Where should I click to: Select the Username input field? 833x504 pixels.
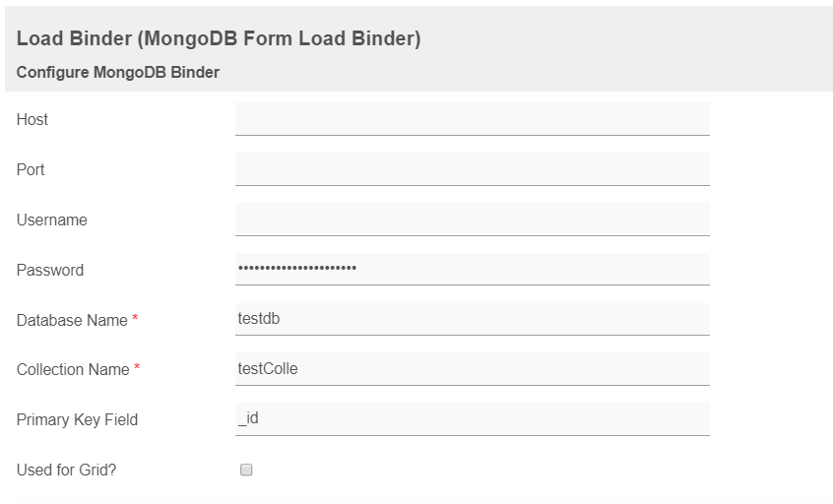(472, 220)
